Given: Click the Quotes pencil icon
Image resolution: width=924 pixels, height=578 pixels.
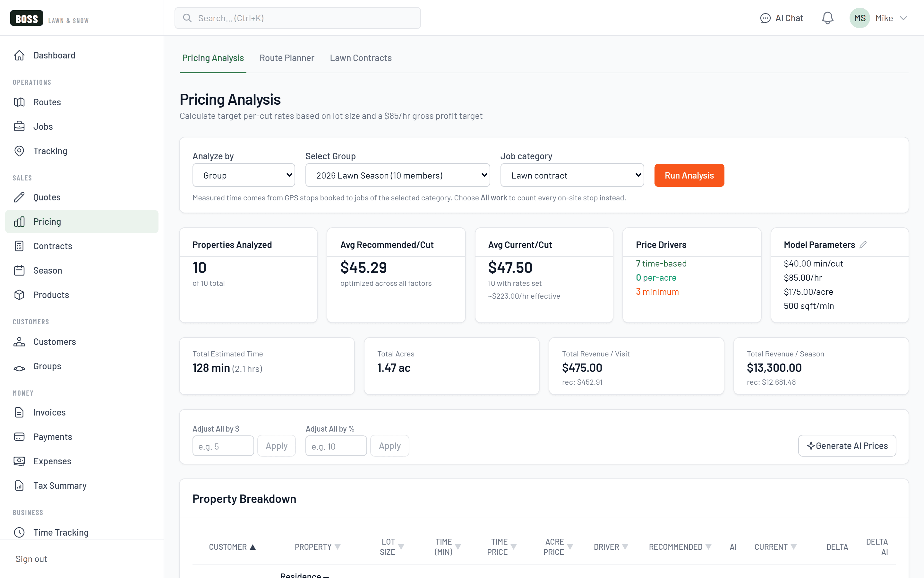Looking at the screenshot, I should pyautogui.click(x=19, y=197).
